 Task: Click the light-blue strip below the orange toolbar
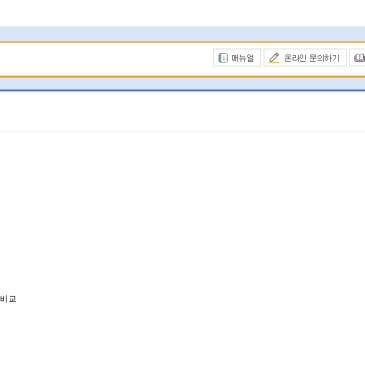pos(182,83)
